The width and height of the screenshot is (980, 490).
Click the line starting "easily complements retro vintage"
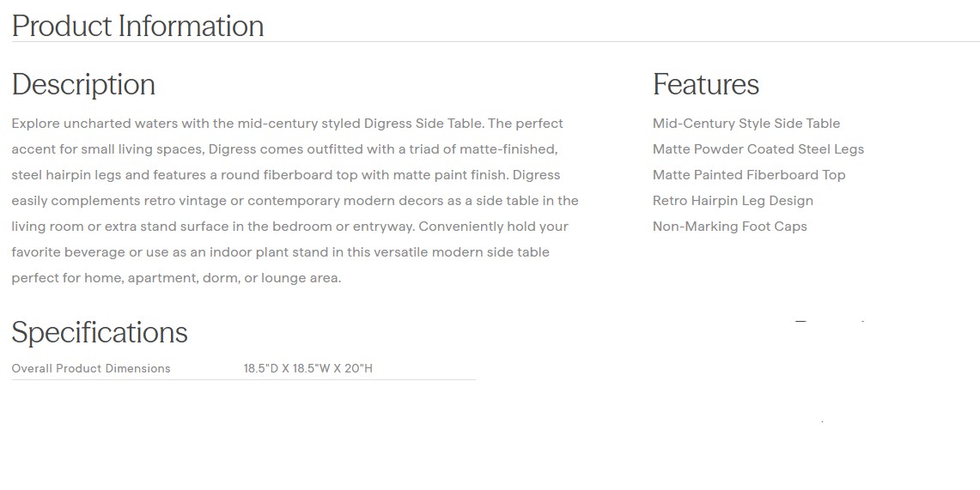pos(295,201)
